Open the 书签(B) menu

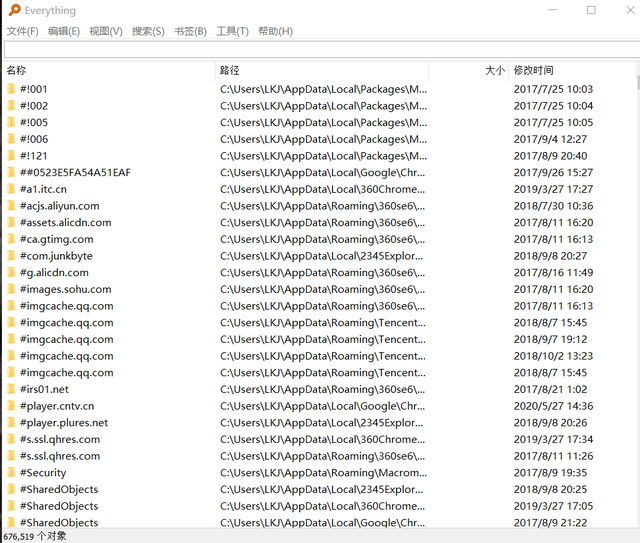190,31
